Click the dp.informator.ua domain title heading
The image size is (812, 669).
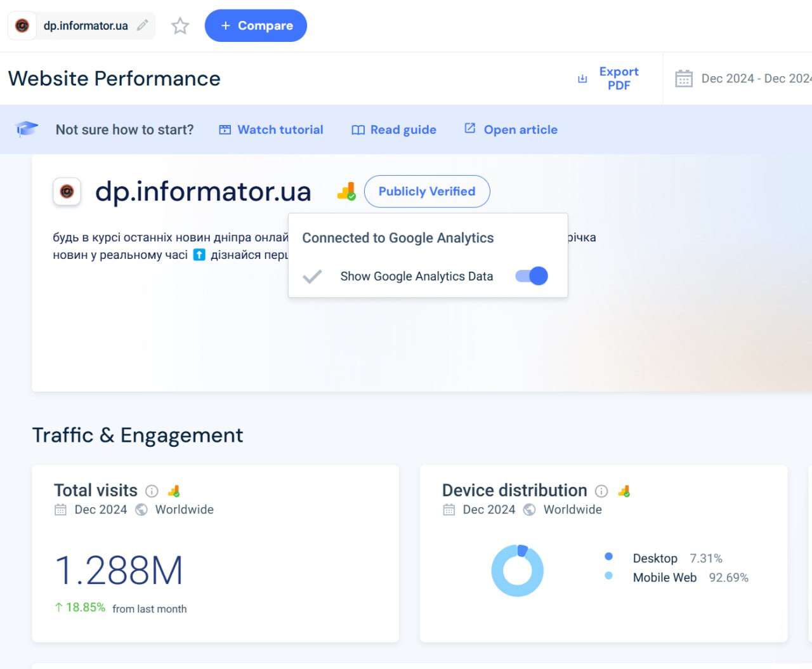[x=203, y=191]
